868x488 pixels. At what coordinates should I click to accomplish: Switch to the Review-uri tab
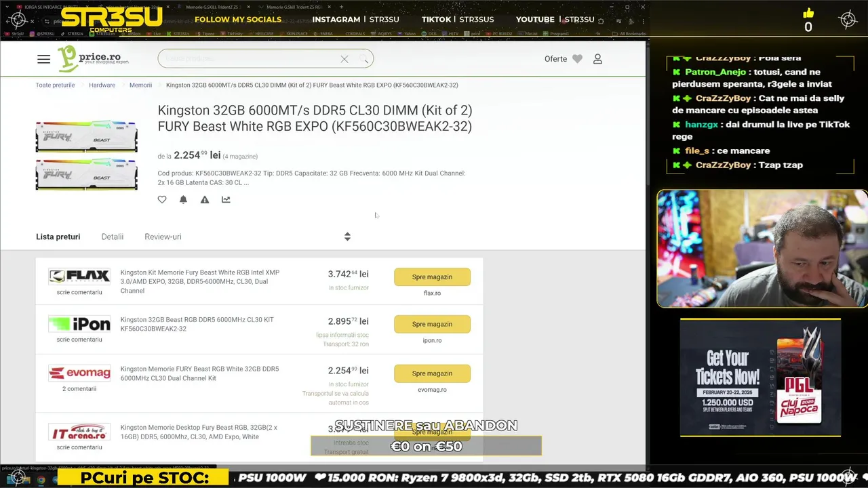click(x=163, y=237)
